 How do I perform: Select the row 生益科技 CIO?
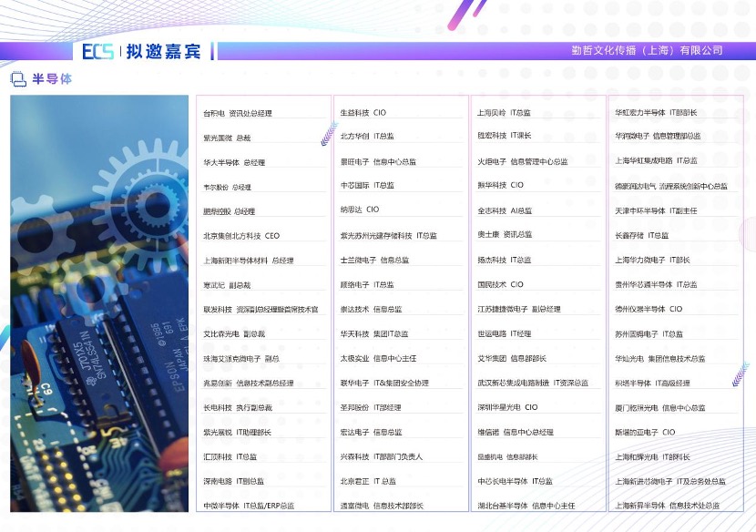[363, 112]
